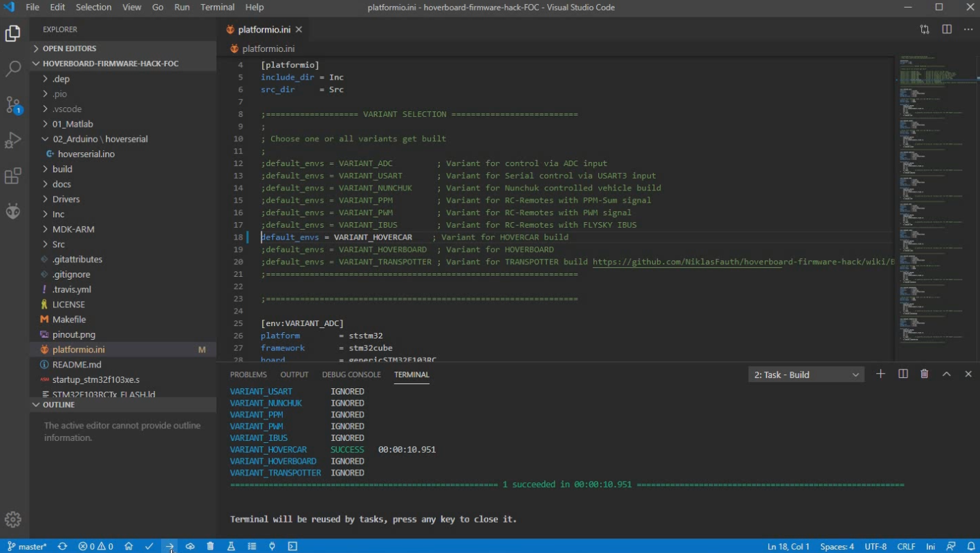This screenshot has width=980, height=553.
Task: Click the PlatformIO Upload to remote cloud icon
Action: pos(189,546)
